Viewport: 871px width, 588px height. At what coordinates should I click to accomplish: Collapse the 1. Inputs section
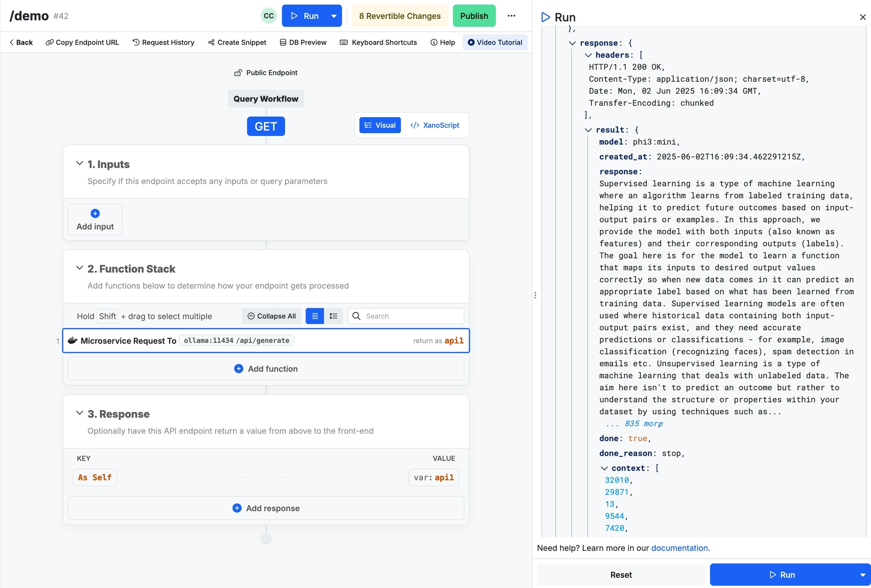click(x=79, y=164)
